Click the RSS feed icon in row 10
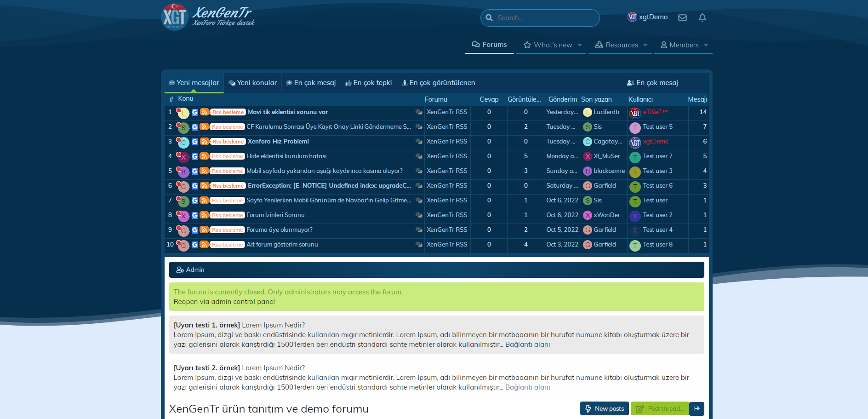This screenshot has height=419, width=868. coord(204,245)
